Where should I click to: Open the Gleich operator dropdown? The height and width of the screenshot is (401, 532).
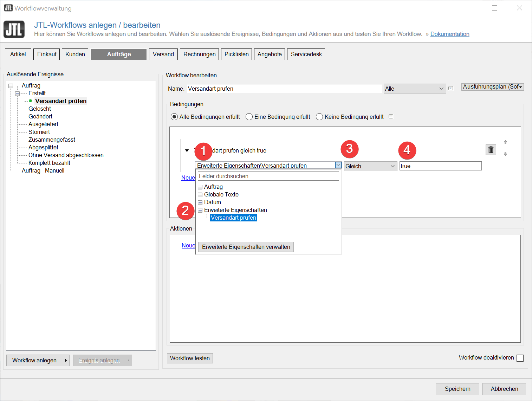[x=370, y=166]
